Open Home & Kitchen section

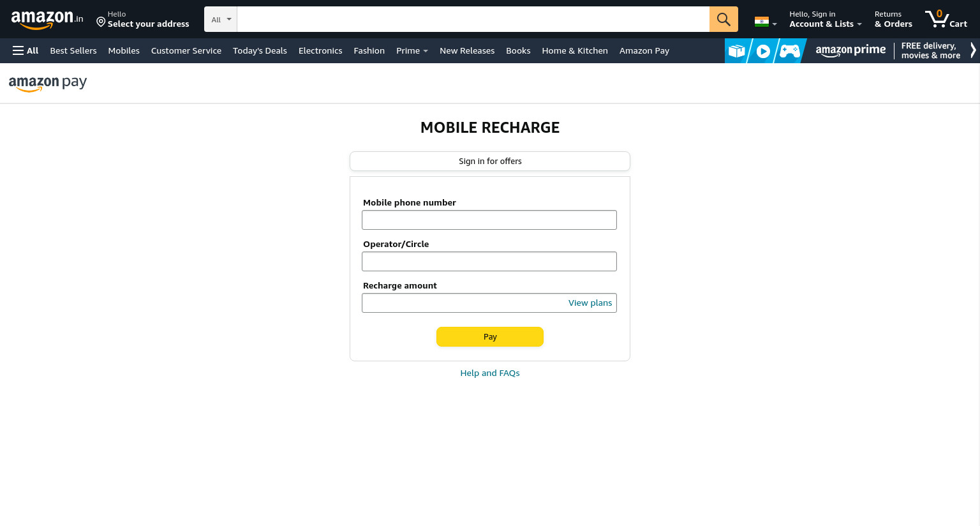coord(575,50)
